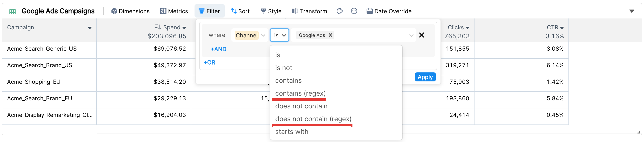Viewport: 644px width, 142px height.
Task: Click the Apply button
Action: (x=425, y=77)
